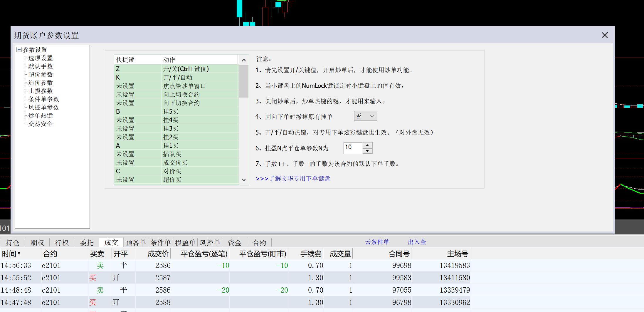Open 了解文华专用下单键盘 link

(293, 179)
